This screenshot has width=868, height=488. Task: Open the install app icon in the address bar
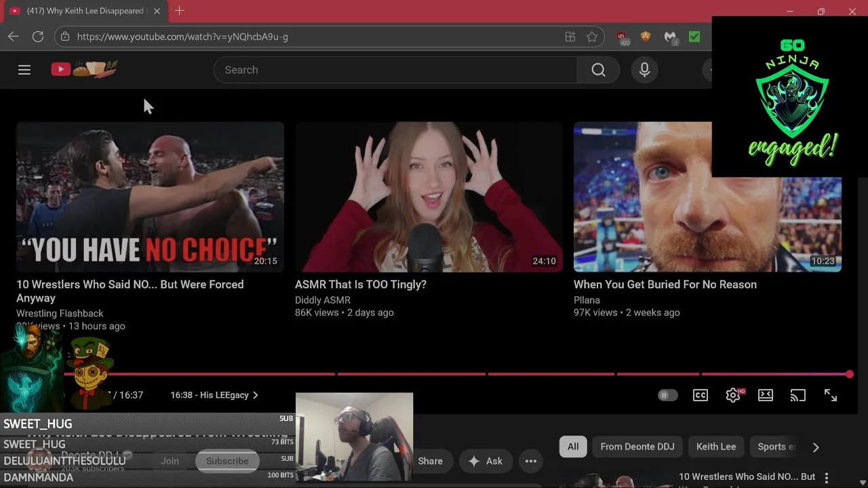pos(570,37)
